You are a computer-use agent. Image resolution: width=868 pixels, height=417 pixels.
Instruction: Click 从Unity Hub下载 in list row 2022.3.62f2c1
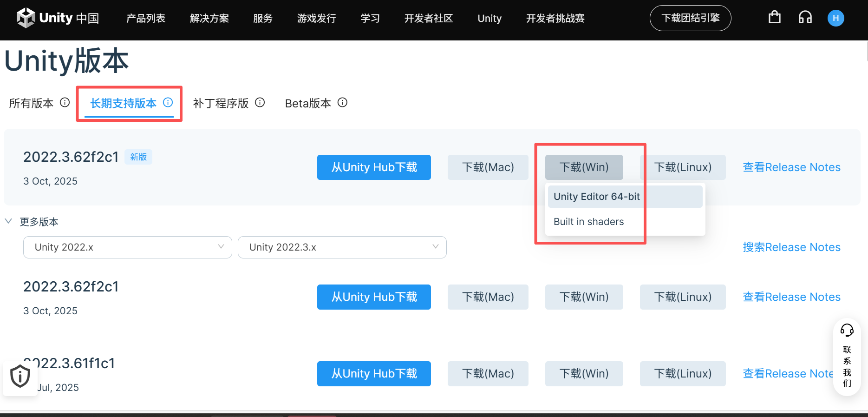pos(374,297)
